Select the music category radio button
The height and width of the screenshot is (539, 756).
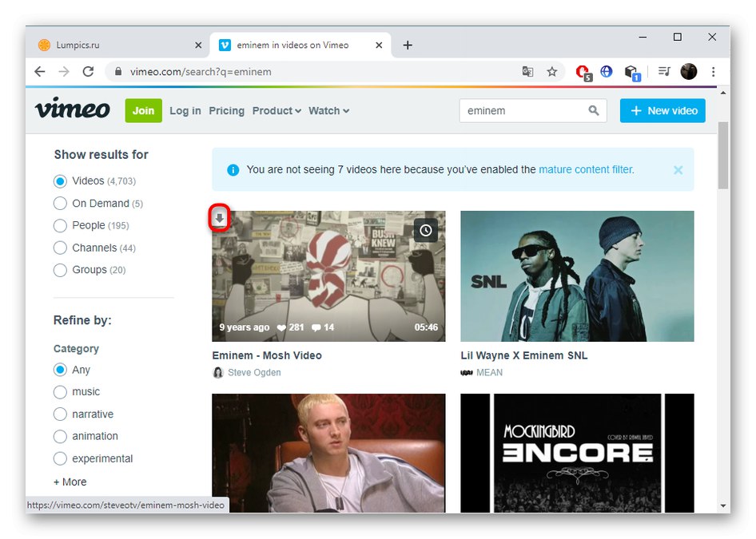pos(60,392)
